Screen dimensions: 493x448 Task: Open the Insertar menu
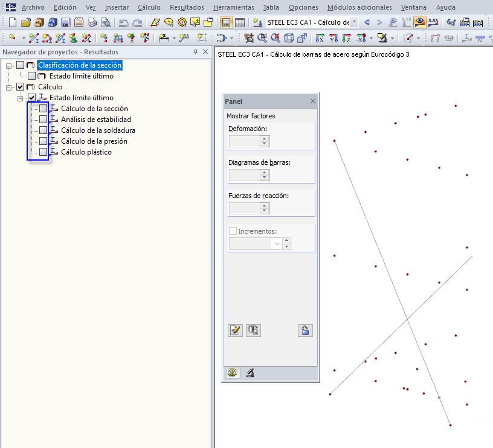(x=117, y=7)
